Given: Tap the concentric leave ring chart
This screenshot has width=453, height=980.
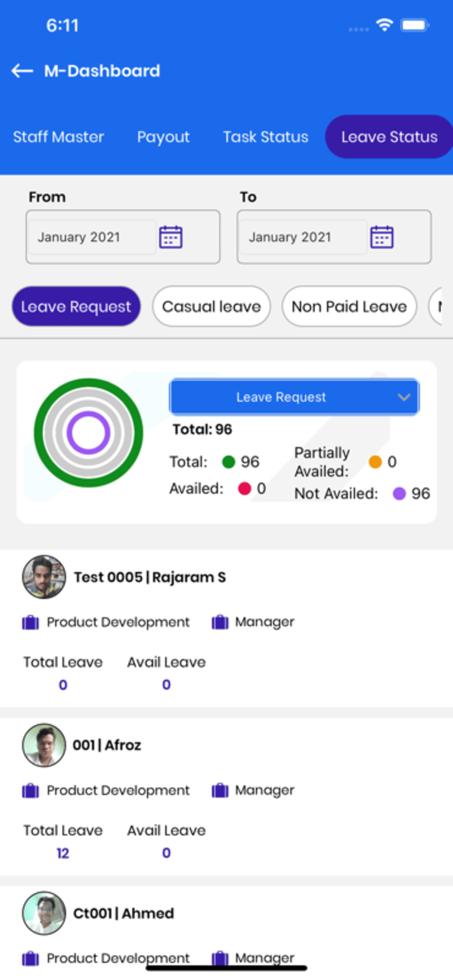Looking at the screenshot, I should point(88,432).
